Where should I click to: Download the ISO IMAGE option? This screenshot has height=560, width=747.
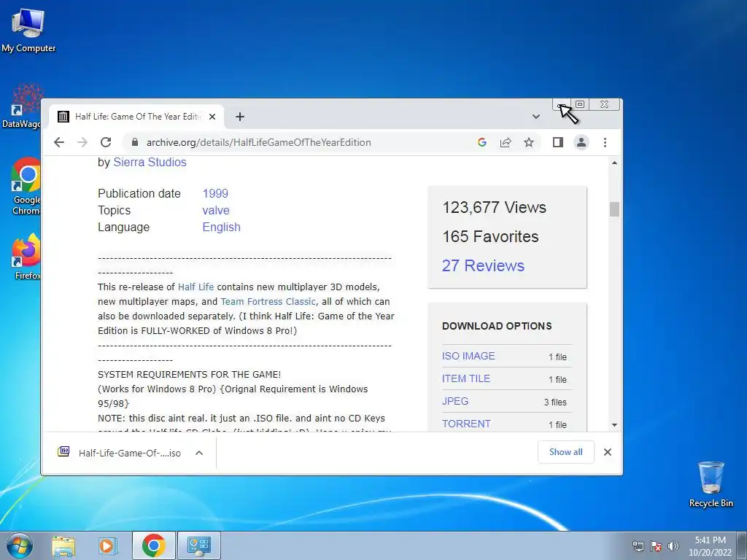468,356
